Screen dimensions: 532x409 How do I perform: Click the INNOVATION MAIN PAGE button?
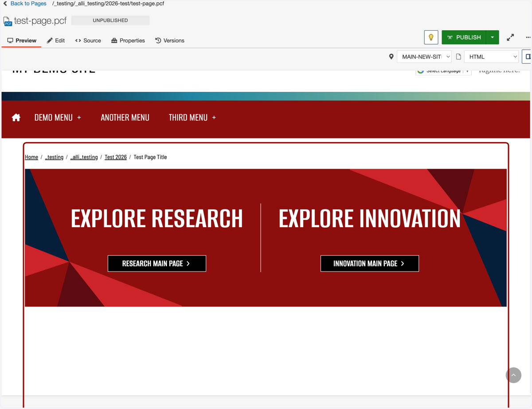click(370, 263)
